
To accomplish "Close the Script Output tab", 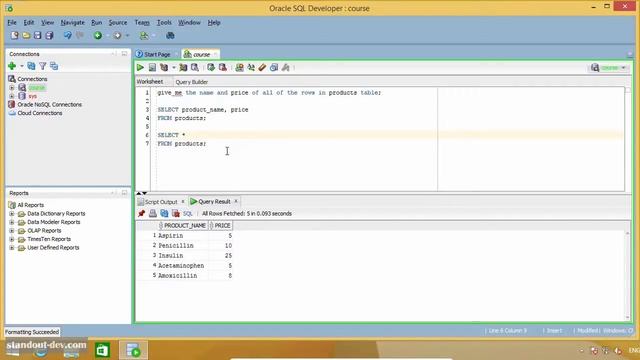I will tap(183, 202).
